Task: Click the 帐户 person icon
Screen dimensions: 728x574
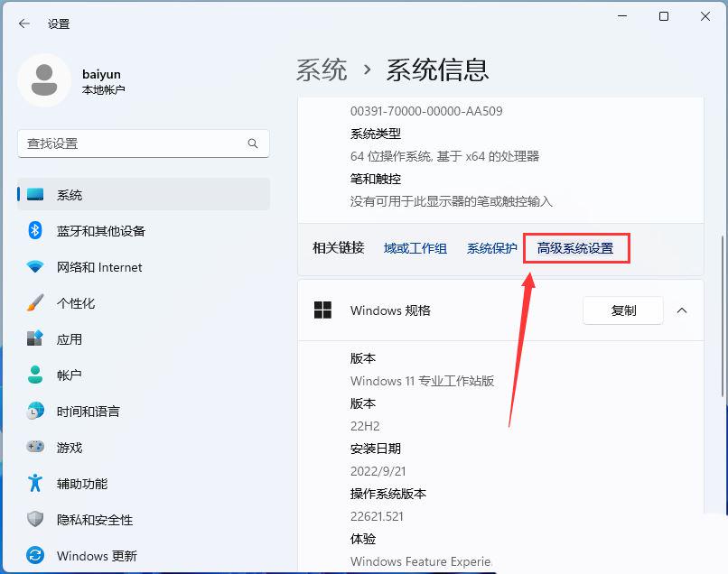Action: (x=35, y=375)
